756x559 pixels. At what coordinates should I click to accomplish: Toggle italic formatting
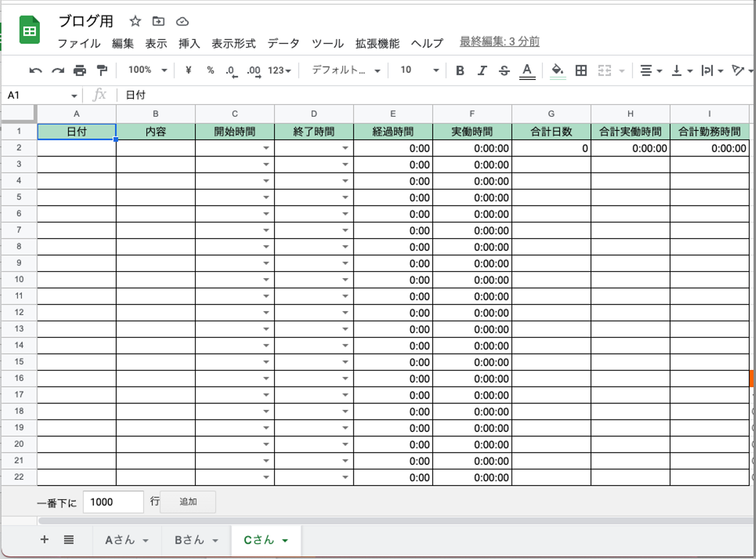pyautogui.click(x=482, y=70)
